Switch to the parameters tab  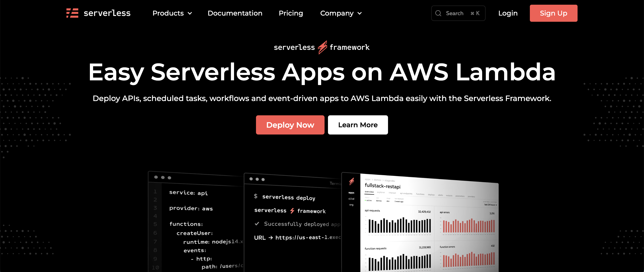pos(460,196)
